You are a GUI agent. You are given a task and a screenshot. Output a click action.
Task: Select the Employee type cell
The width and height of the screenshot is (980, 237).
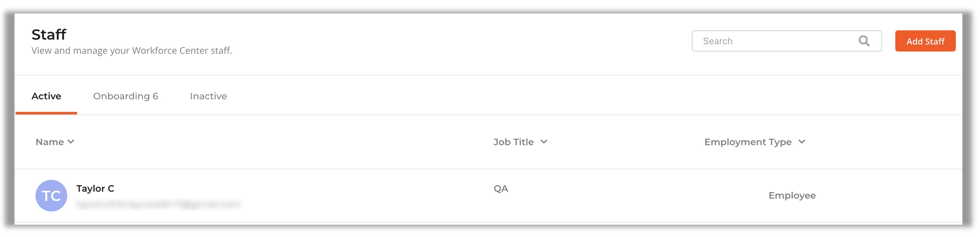pos(792,196)
